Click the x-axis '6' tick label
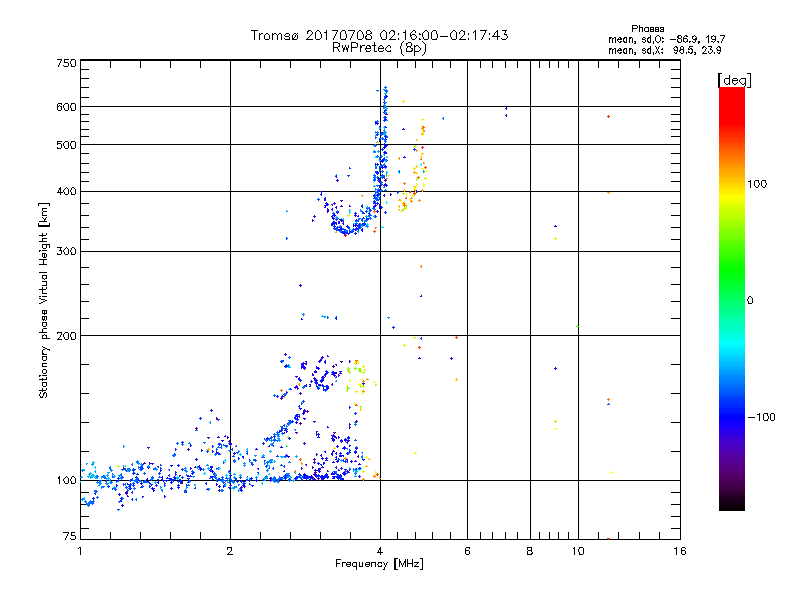 coord(467,551)
